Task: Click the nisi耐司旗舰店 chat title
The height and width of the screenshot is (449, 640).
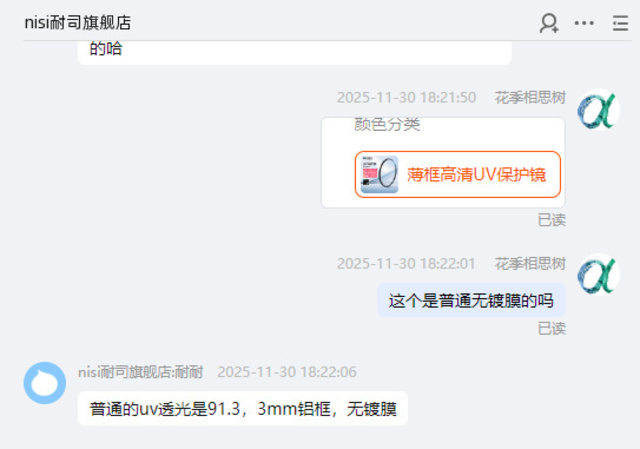Action: pos(78,22)
